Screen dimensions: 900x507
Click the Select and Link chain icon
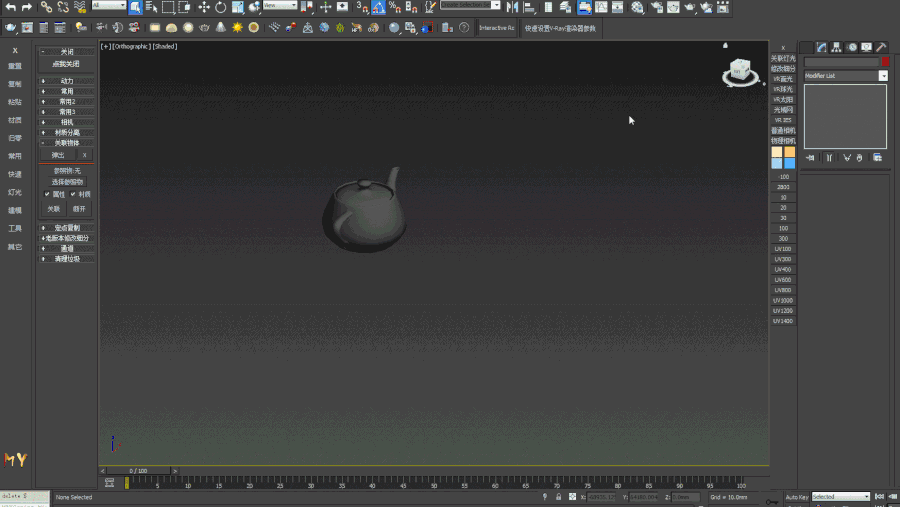[46, 7]
